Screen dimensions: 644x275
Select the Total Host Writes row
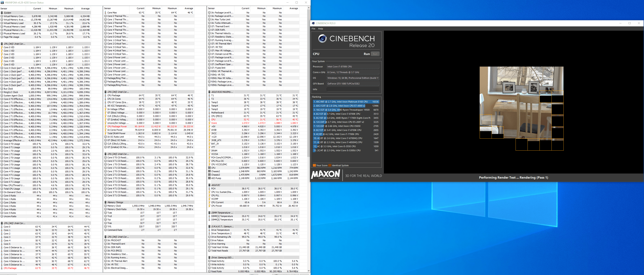pos(253,247)
